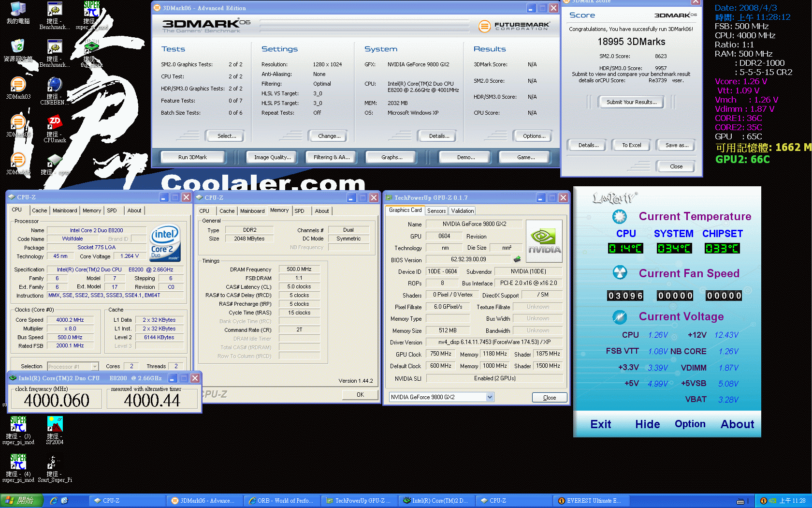This screenshot has width=812, height=508.
Task: Switch to the Cache tab in the CPU-Z window showing Processor info
Action: click(40, 210)
